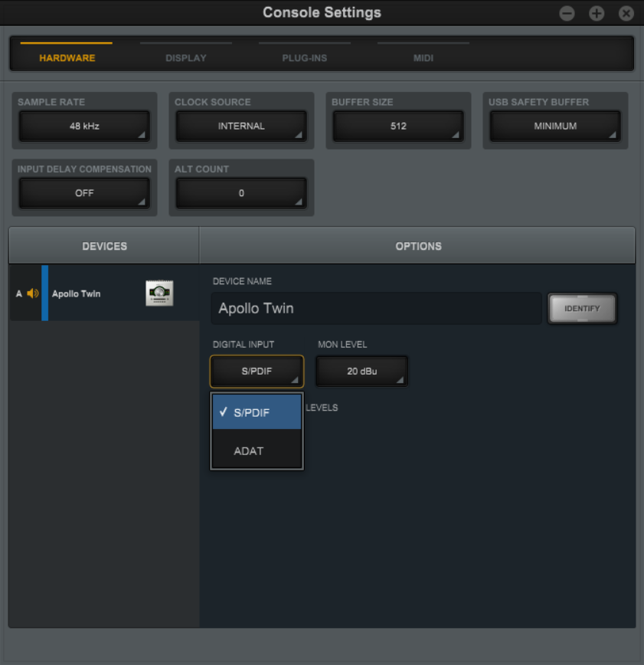Viewport: 644px width, 665px height.
Task: Toggle Input Delay Compensation setting
Action: [84, 193]
